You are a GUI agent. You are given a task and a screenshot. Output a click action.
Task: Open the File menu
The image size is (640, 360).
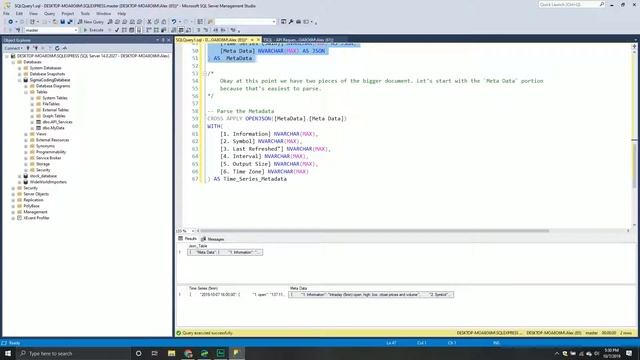pos(7,13)
